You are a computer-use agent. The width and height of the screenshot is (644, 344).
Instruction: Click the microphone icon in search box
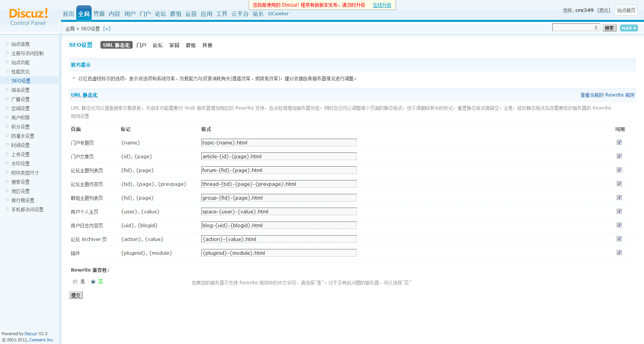click(x=596, y=28)
